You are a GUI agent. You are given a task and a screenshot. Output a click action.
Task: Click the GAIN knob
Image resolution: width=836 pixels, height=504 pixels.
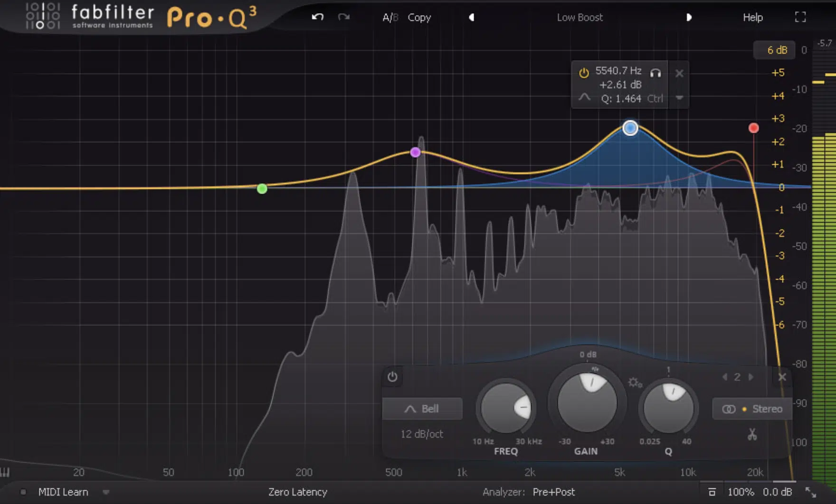587,403
